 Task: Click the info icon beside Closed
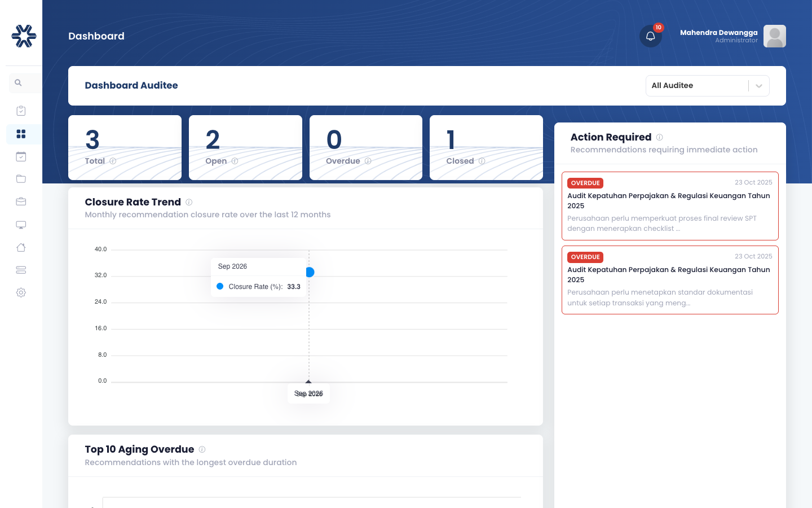pyautogui.click(x=482, y=161)
